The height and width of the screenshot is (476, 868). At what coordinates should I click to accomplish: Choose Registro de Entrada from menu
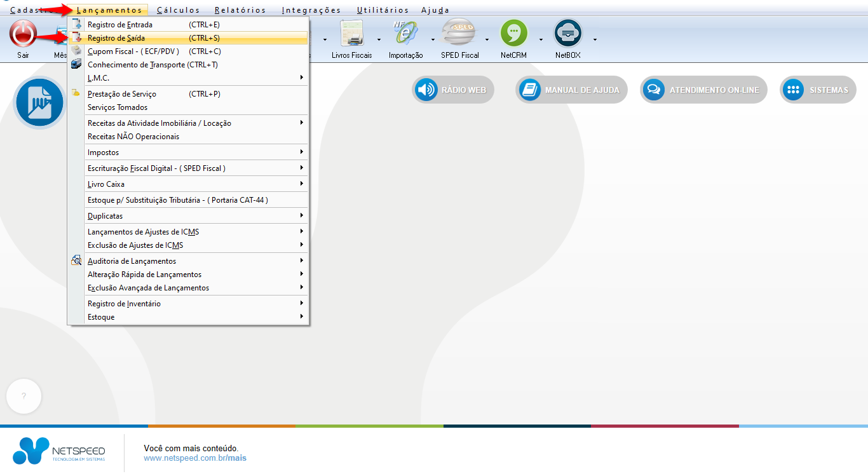tap(119, 25)
